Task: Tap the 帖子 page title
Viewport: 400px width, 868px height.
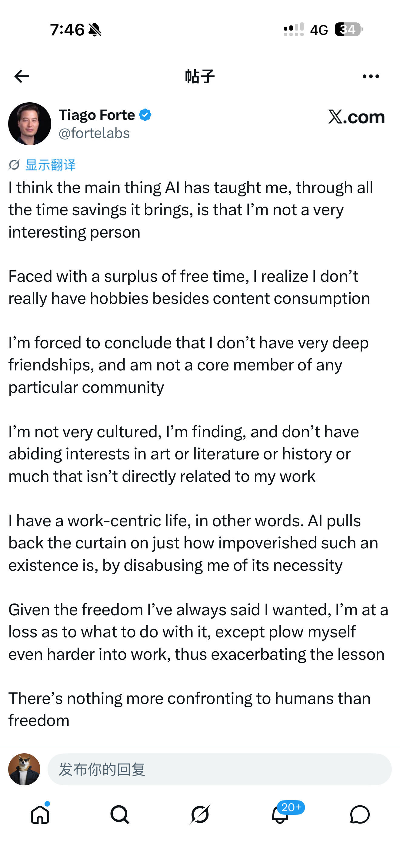Action: point(200,77)
